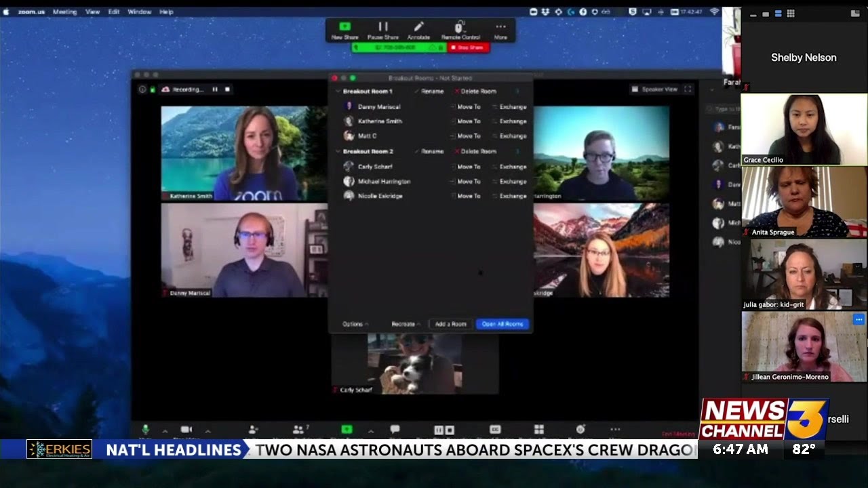868x488 pixels.
Task: Open the Annotate pencil tool
Action: [418, 30]
